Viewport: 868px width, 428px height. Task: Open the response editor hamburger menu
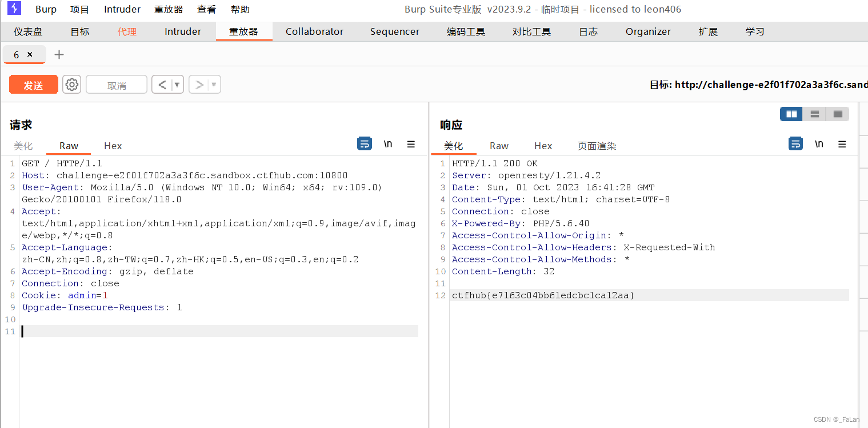tap(842, 143)
